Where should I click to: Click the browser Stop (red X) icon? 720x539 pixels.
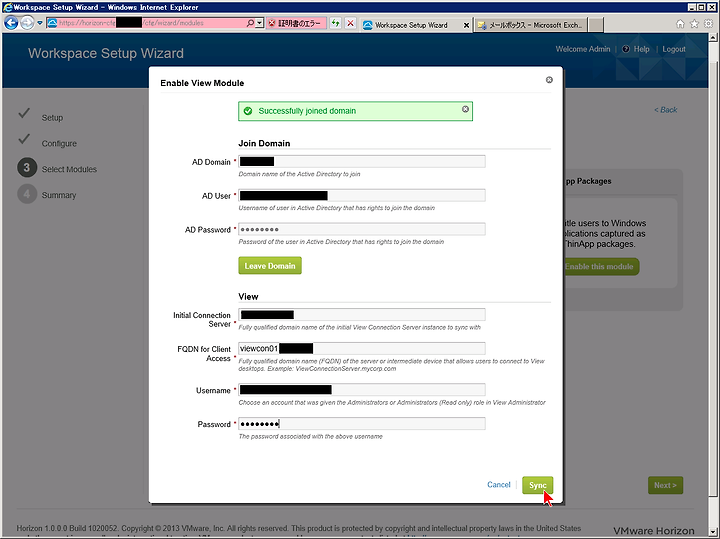pos(350,23)
